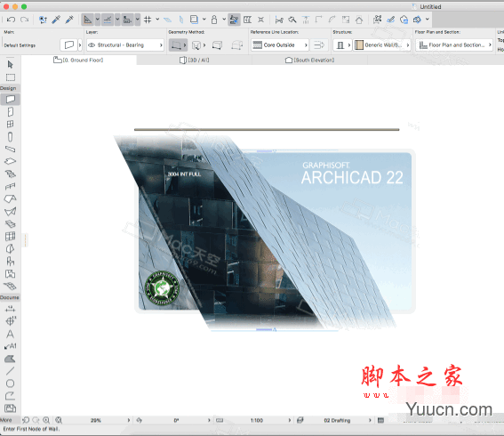
Task: Click the ARCHICAD 22 splash image
Action: [x=275, y=231]
